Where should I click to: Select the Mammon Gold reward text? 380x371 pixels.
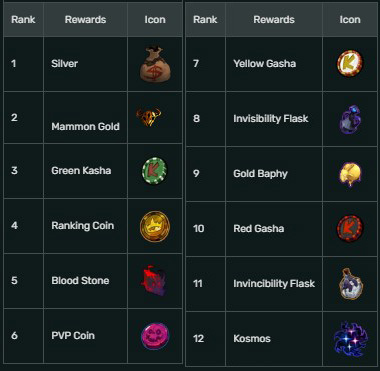85,127
